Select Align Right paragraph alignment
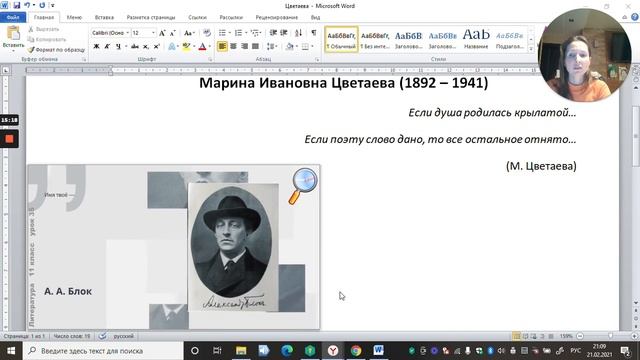 pos(244,47)
